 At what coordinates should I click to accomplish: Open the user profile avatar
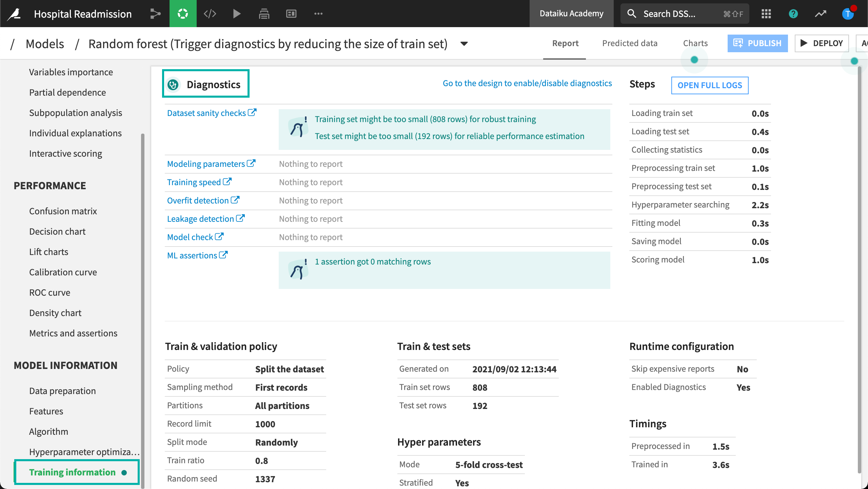(x=848, y=14)
